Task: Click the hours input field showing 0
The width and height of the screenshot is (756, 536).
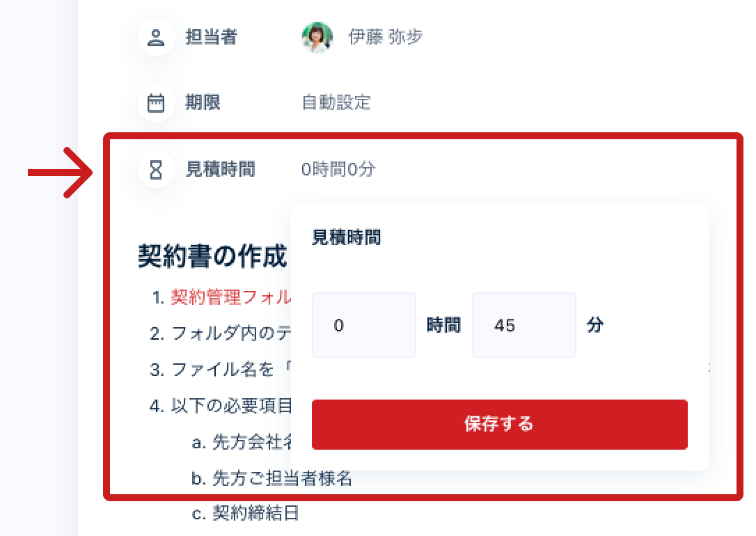Action: click(x=364, y=325)
